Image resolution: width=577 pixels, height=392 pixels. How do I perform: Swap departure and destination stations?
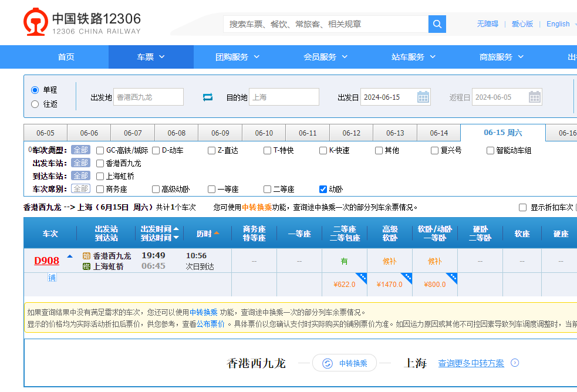(x=208, y=97)
